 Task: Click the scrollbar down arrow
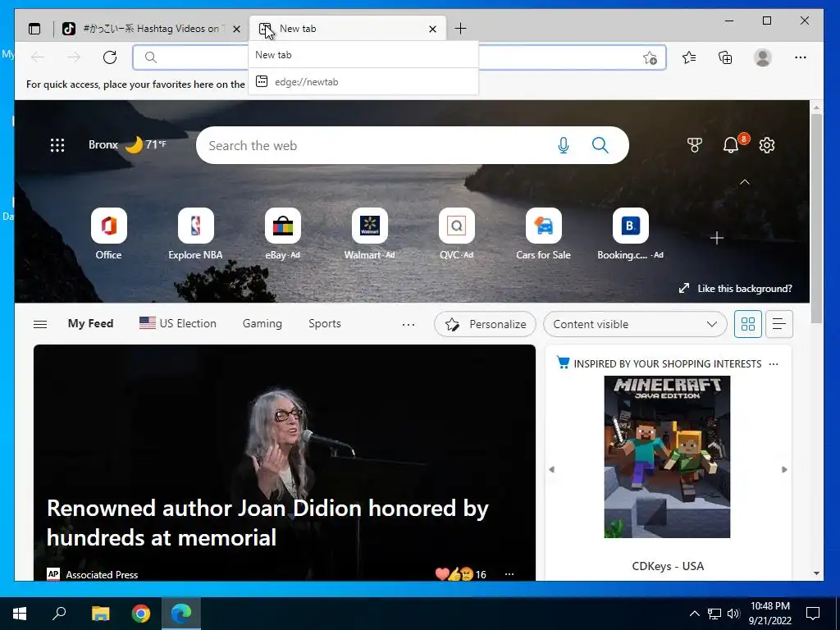tap(816, 573)
